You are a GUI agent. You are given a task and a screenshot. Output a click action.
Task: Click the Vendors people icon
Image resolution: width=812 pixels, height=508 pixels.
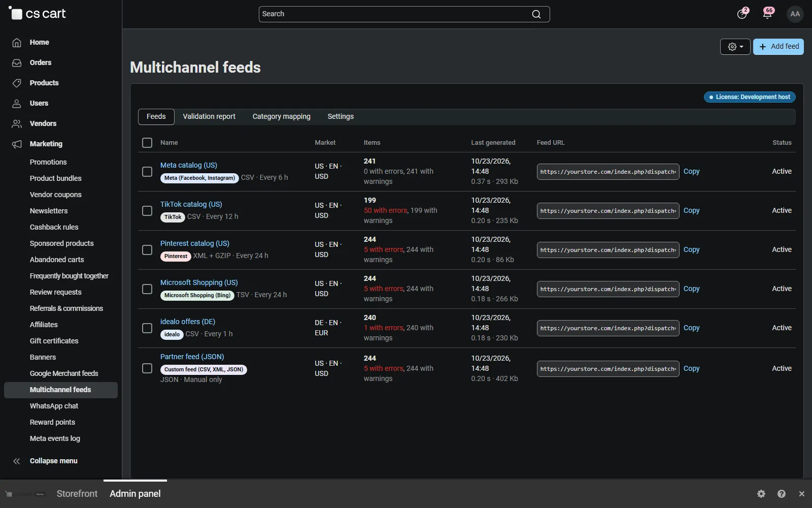[x=17, y=124]
